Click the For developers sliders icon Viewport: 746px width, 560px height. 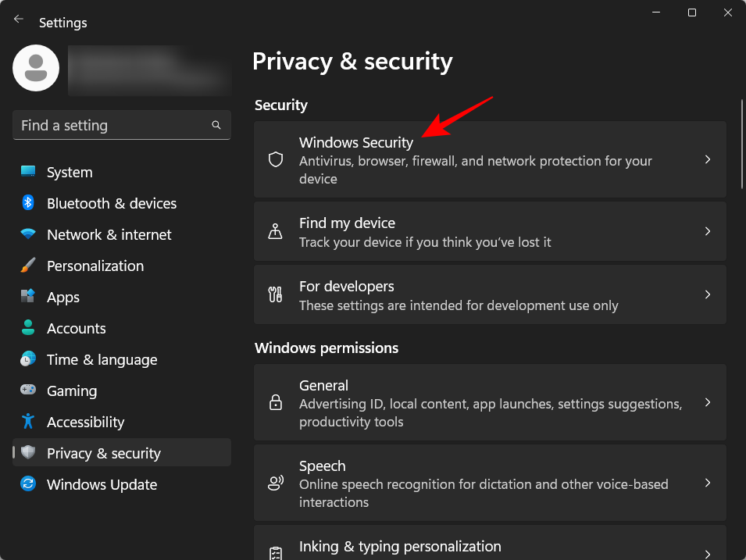point(275,294)
